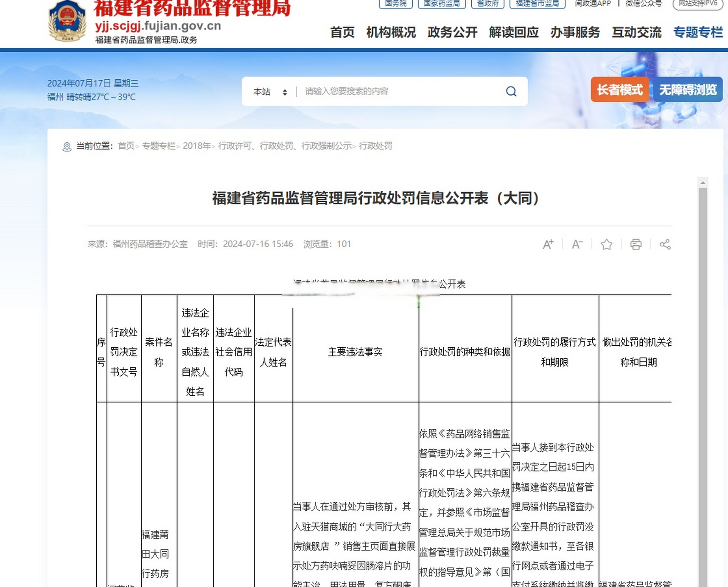This screenshot has width=728, height=587.
Task: Open 专题专栏 navigation menu
Action: click(698, 33)
